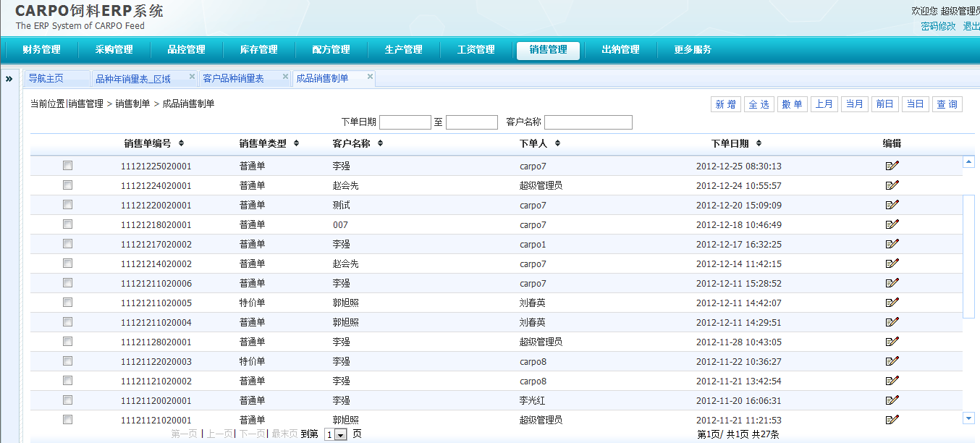Image resolution: width=980 pixels, height=443 pixels.
Task: Click edit icon for order 11121128020001
Action: coord(892,342)
